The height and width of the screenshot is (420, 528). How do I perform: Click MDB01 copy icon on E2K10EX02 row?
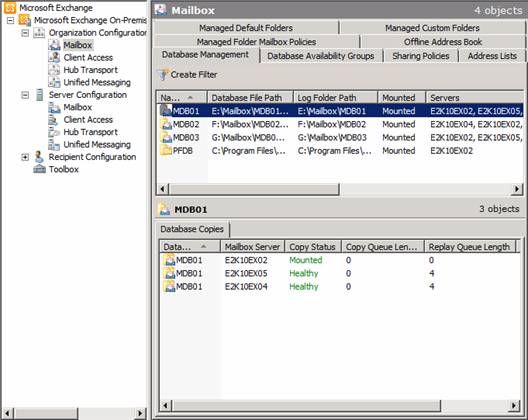tap(169, 260)
